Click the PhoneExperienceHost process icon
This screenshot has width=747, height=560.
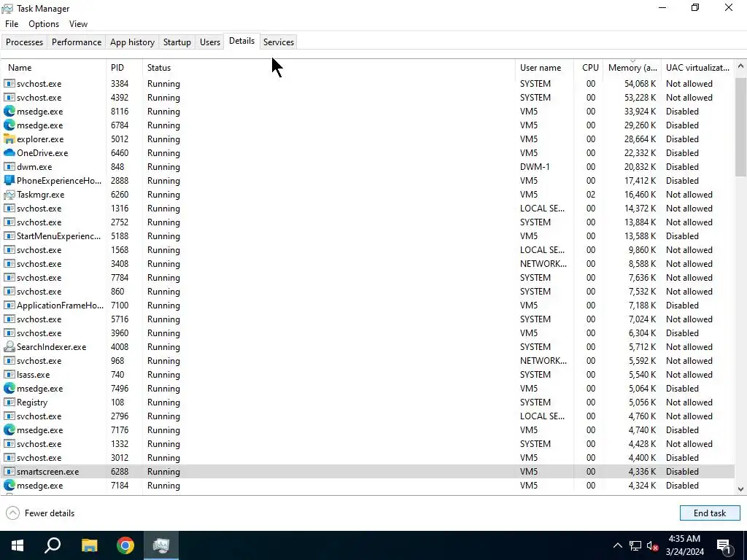9,181
